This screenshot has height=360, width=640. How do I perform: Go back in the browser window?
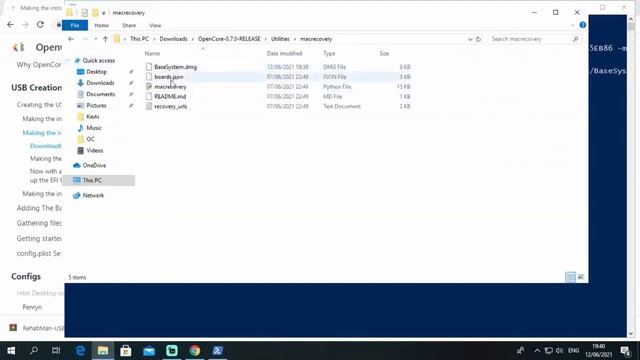10,25
